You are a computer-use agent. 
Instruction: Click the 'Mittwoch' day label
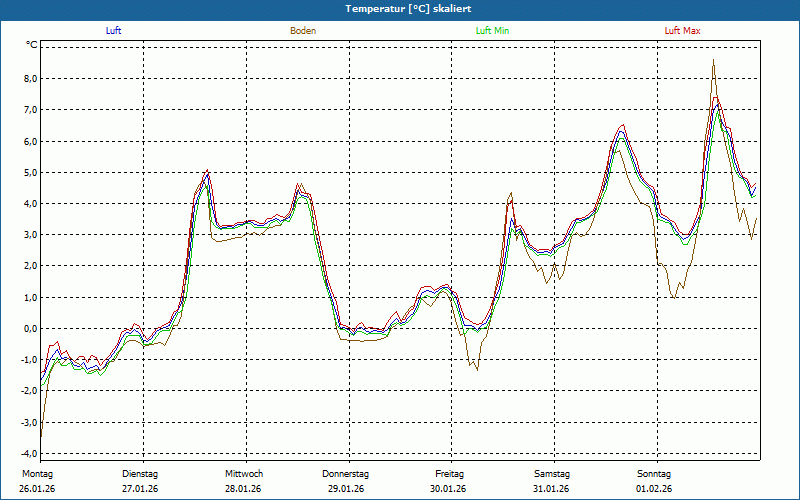(243, 473)
